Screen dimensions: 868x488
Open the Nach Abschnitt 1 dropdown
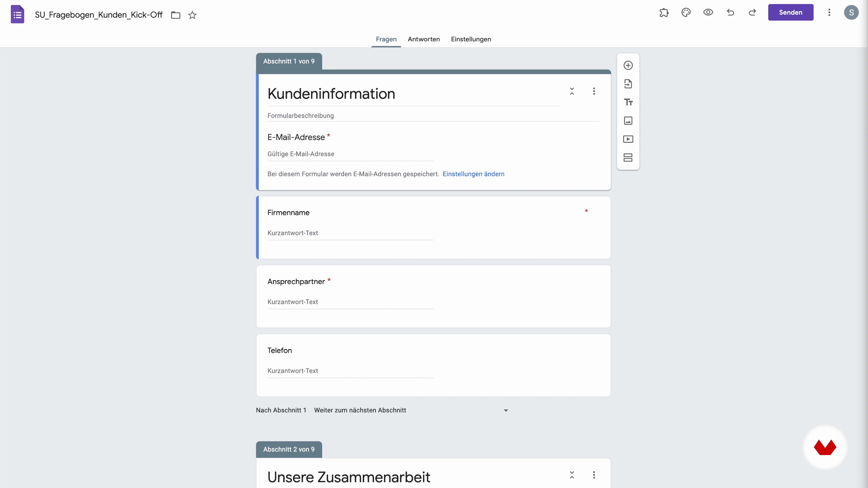pos(411,410)
